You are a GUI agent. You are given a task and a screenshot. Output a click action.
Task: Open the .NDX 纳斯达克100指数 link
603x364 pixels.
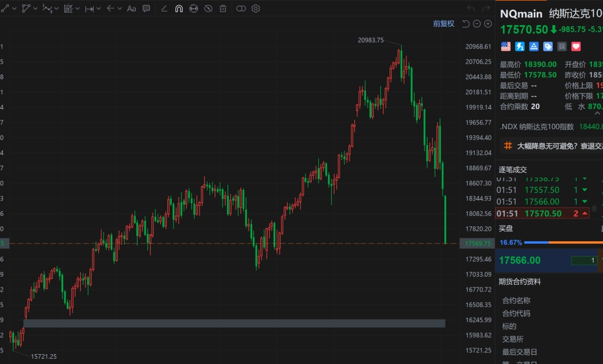pyautogui.click(x=537, y=127)
